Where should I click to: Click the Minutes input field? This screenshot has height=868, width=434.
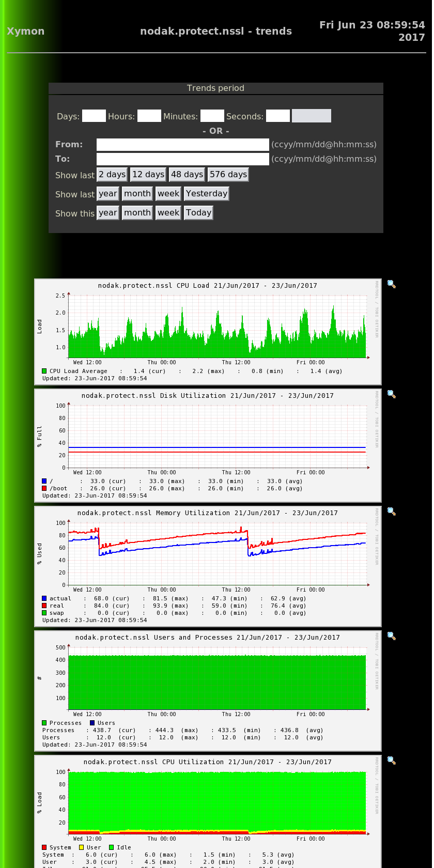(x=212, y=116)
